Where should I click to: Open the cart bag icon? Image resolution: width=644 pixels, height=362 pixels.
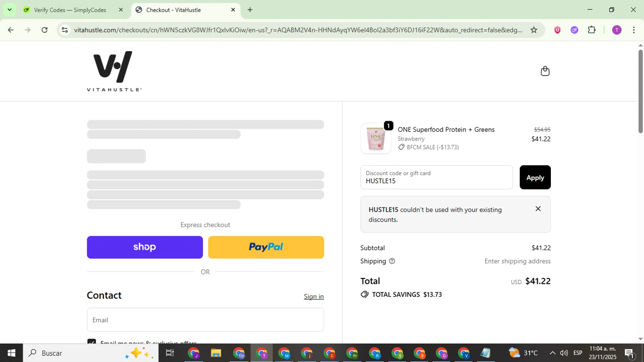(x=545, y=71)
